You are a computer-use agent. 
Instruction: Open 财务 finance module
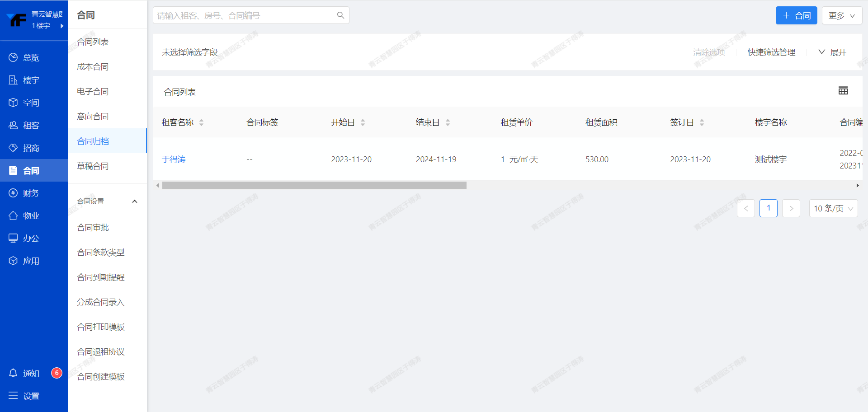tap(31, 193)
